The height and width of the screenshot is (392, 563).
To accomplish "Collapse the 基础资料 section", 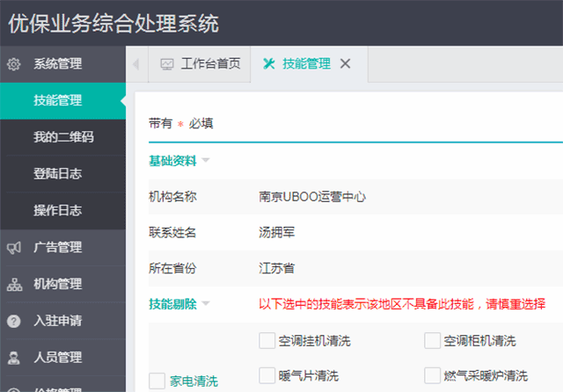I will coord(205,160).
